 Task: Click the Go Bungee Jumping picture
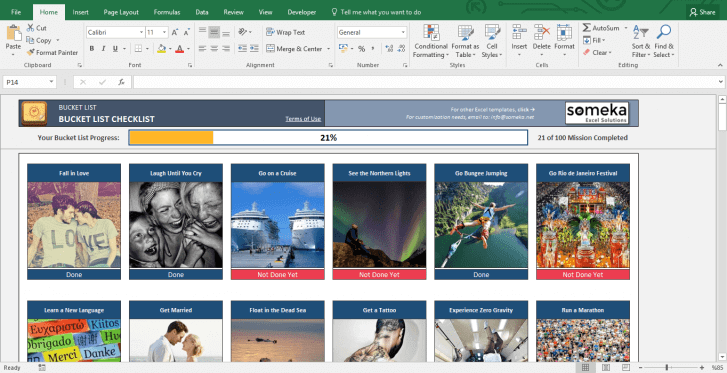[481, 225]
